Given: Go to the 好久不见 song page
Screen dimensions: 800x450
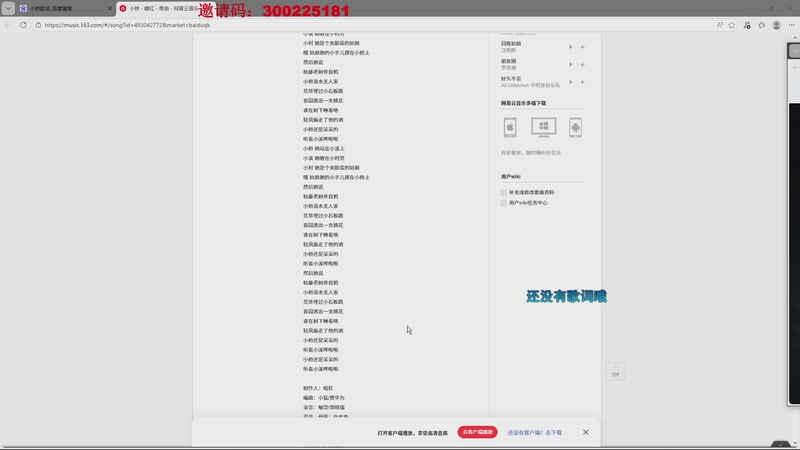Looking at the screenshot, I should point(511,79).
